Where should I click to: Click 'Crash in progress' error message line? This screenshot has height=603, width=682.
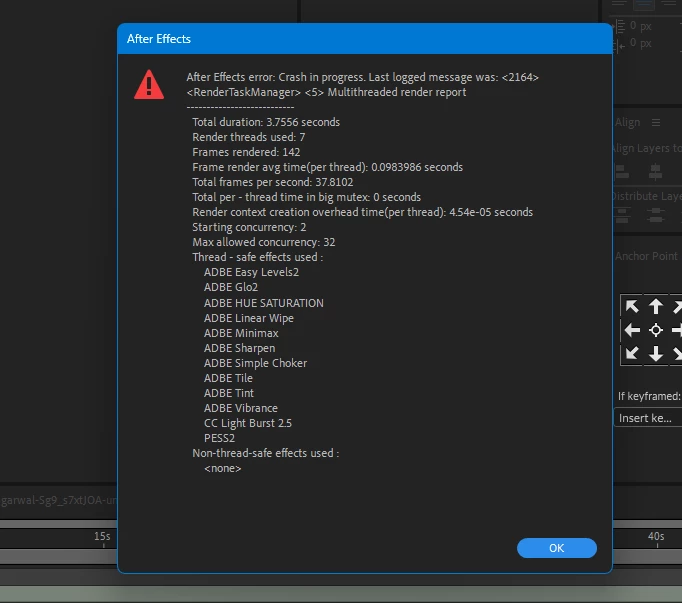[362, 77]
